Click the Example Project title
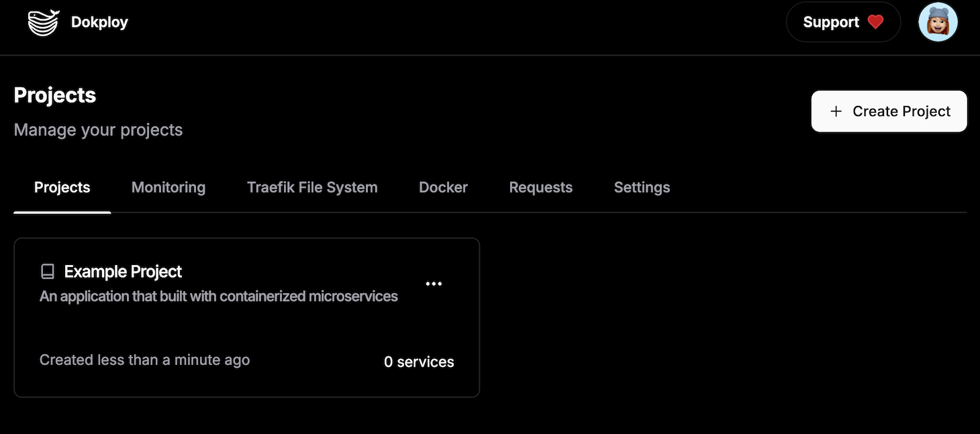Screen dimensions: 980x434 pyautogui.click(x=123, y=271)
